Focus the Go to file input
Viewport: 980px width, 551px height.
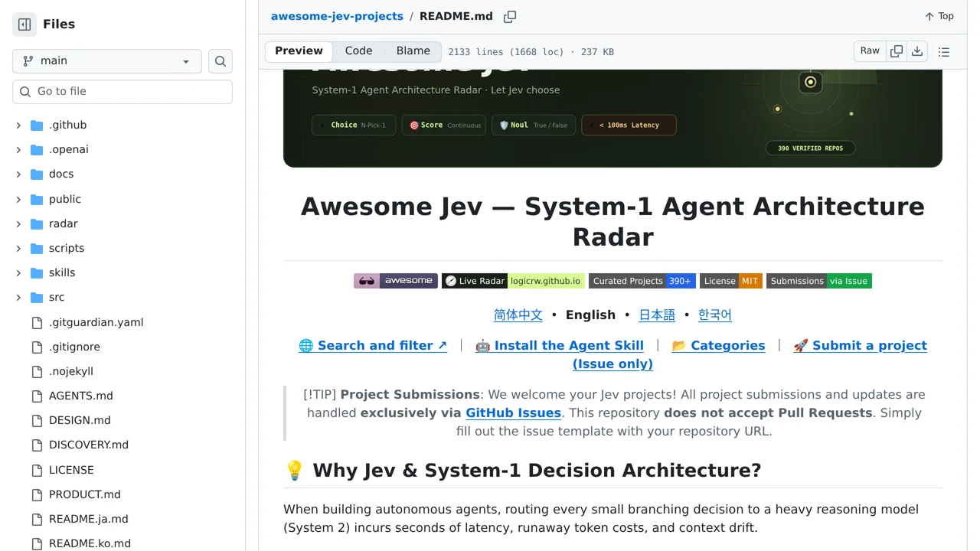122,92
